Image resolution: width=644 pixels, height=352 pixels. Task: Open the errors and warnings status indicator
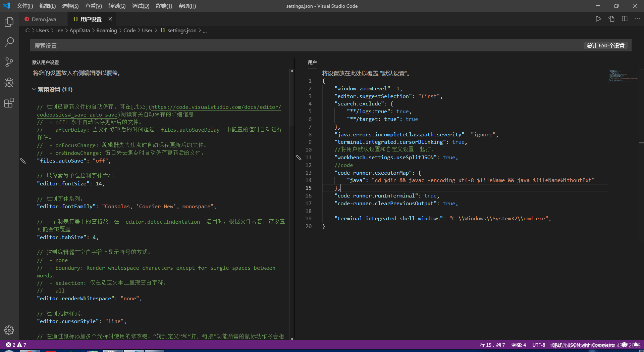coord(16,345)
